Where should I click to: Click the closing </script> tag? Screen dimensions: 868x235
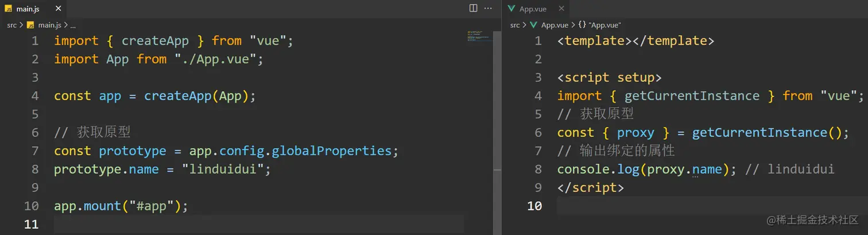[x=591, y=187]
